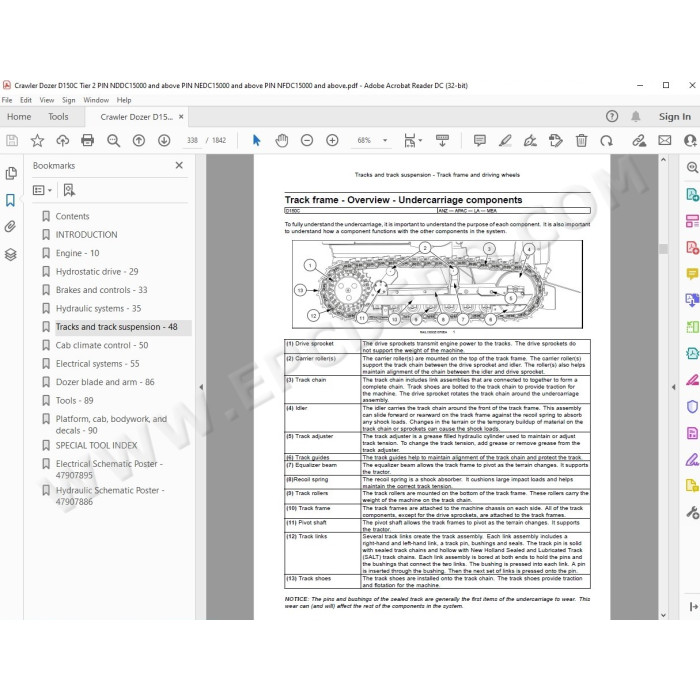Click the scrolling mode read icon
The width and height of the screenshot is (700, 700).
click(442, 141)
